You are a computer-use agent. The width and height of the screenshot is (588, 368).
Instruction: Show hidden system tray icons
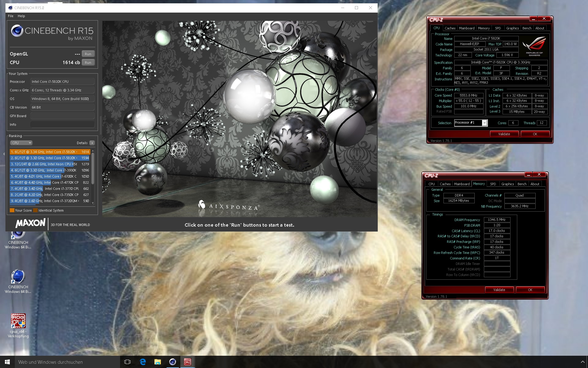[x=582, y=362]
